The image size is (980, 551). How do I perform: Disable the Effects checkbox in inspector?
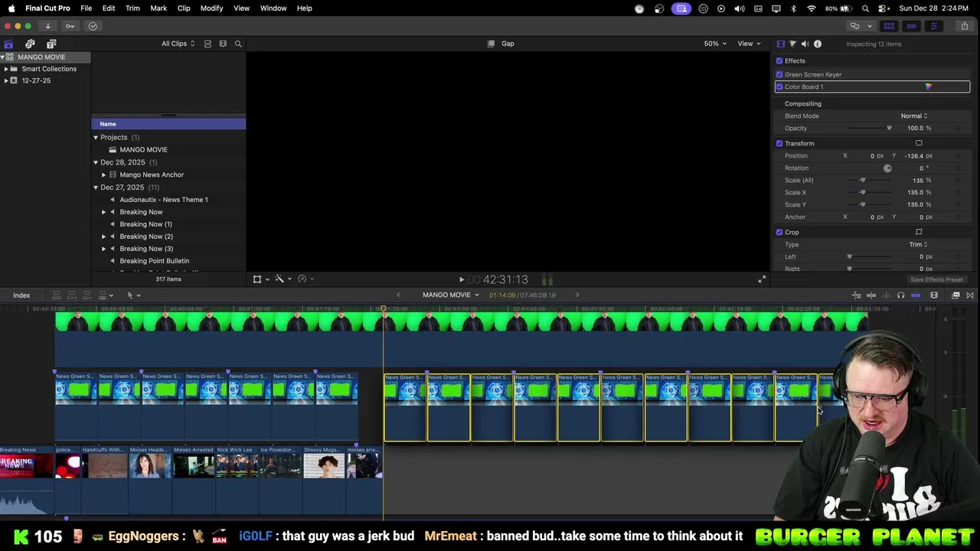779,60
